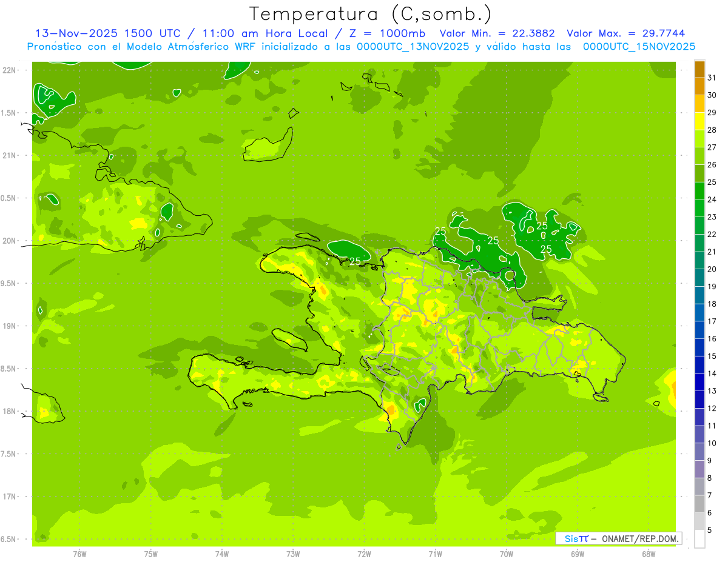Click the color scale label "20"
728x562 pixels.
[712, 269]
